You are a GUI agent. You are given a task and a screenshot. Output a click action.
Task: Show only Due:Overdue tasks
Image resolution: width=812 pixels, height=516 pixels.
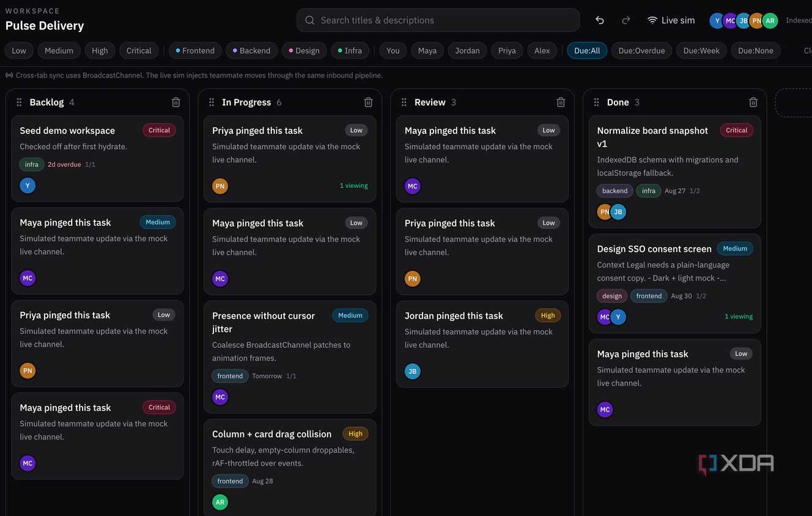pyautogui.click(x=641, y=50)
